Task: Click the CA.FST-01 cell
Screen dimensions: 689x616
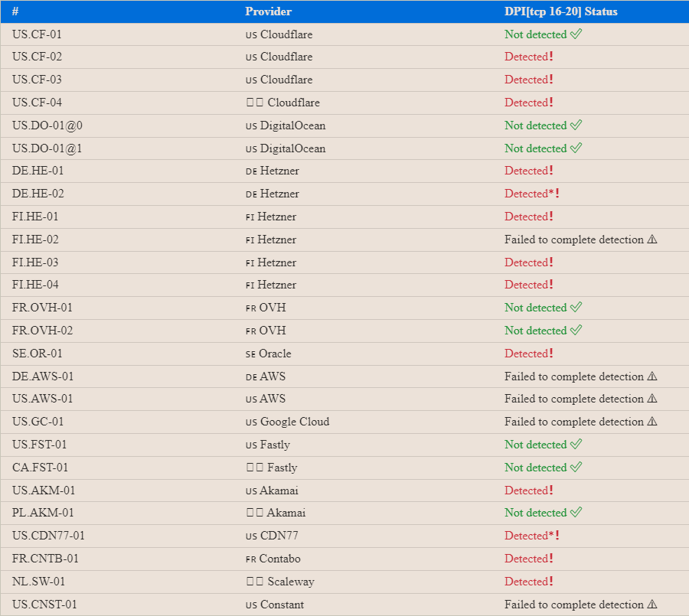Action: (40, 467)
